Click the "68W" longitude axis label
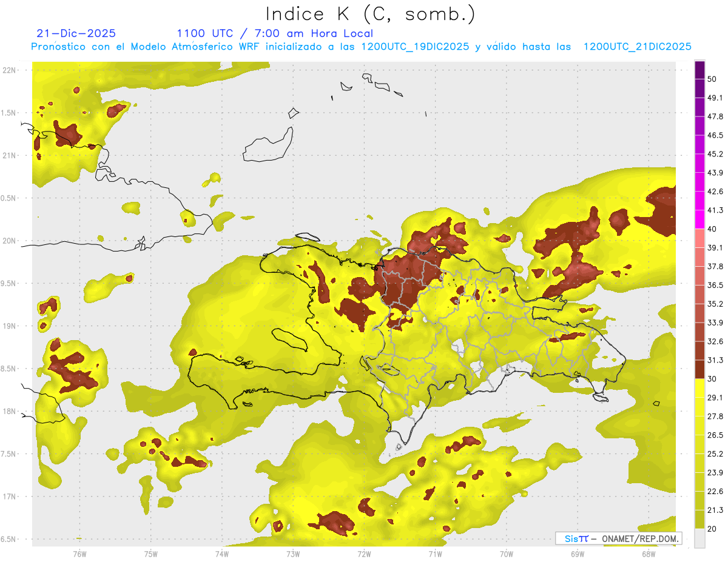 pos(649,554)
